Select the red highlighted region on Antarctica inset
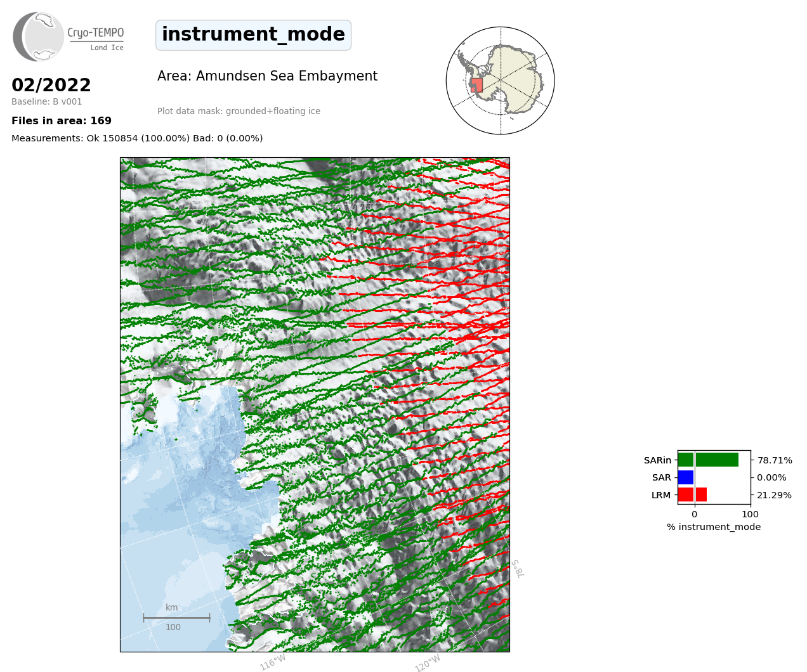This screenshot has width=807, height=672. click(x=476, y=85)
